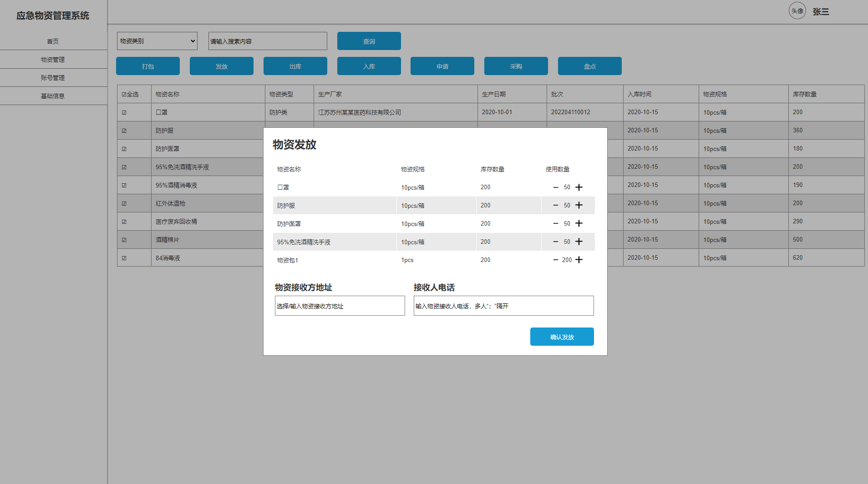Click the 打包 button
868x484 pixels.
coord(148,66)
